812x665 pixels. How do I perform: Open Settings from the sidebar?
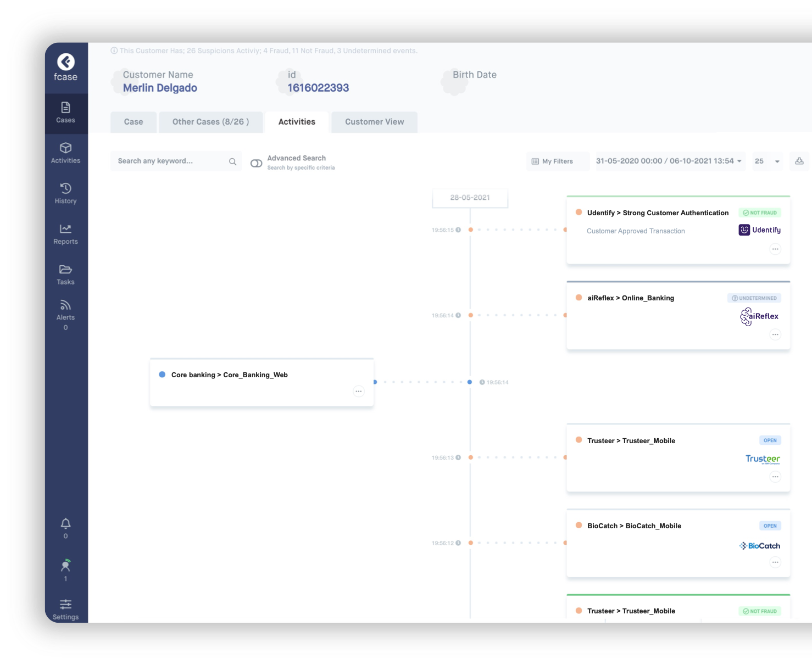point(65,608)
